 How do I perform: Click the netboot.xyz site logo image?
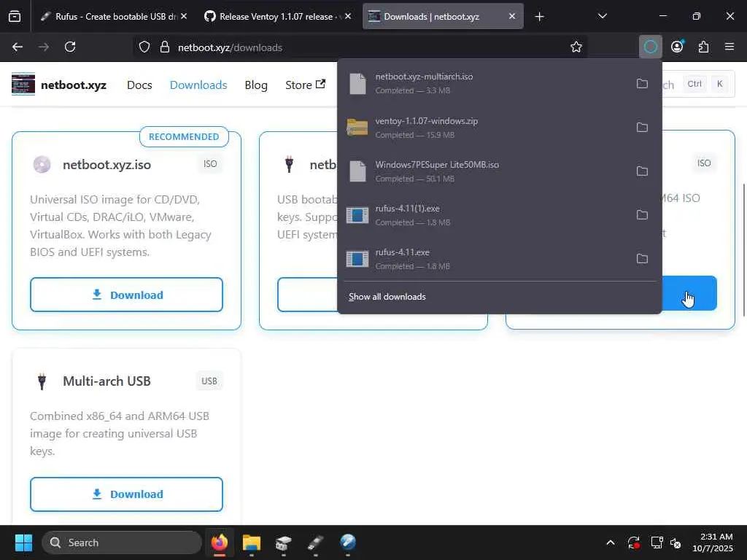23,85
